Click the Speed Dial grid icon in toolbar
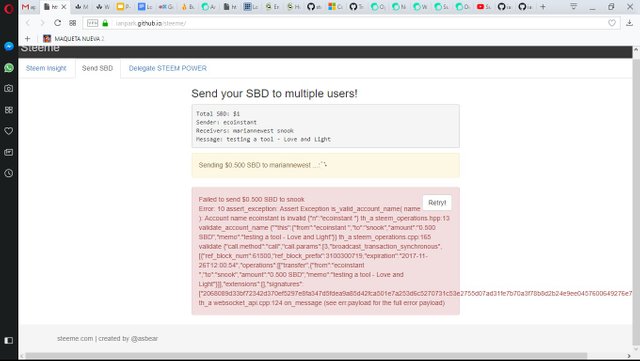 pos(73,23)
